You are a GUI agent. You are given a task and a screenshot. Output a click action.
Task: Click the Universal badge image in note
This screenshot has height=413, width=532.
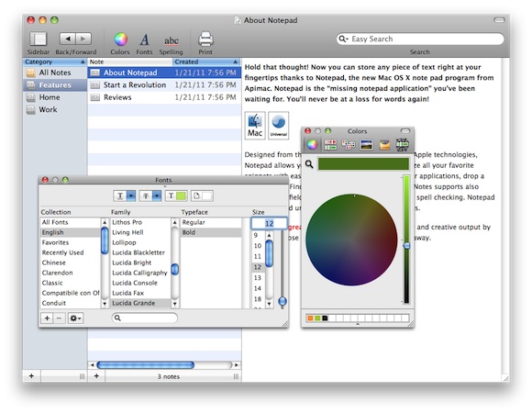point(279,126)
